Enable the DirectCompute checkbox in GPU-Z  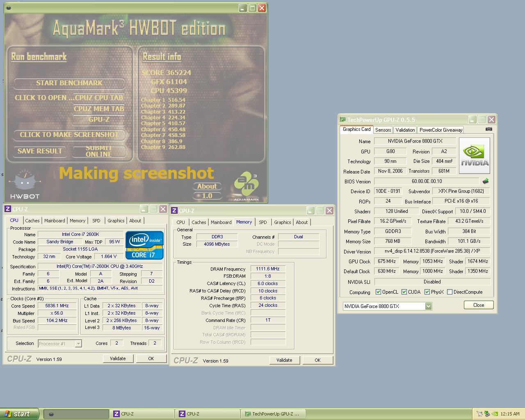[x=450, y=292]
